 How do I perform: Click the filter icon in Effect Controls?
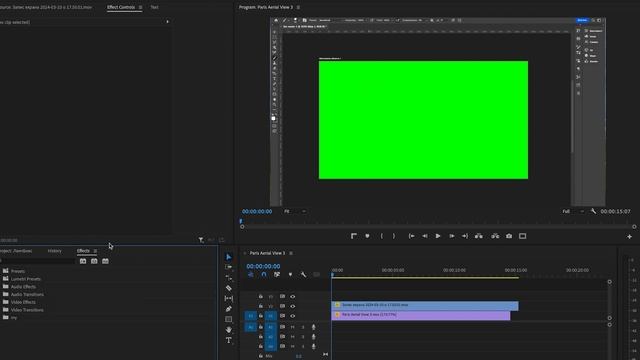point(201,240)
